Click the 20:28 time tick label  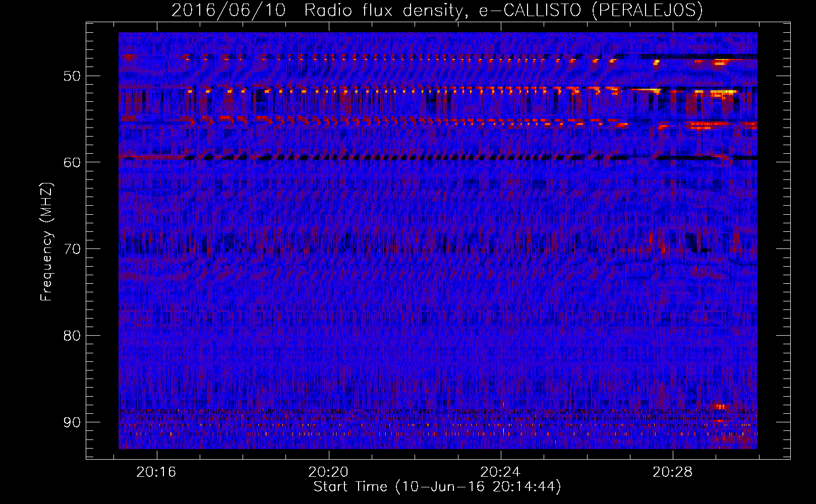673,472
